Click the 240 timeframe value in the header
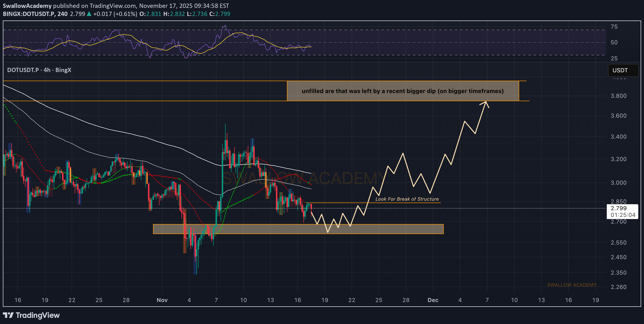The height and width of the screenshot is (324, 644). (x=62, y=14)
